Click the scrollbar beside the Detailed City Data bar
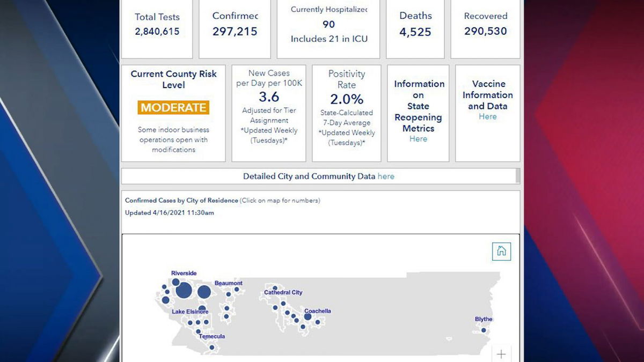644x362 pixels. point(517,176)
